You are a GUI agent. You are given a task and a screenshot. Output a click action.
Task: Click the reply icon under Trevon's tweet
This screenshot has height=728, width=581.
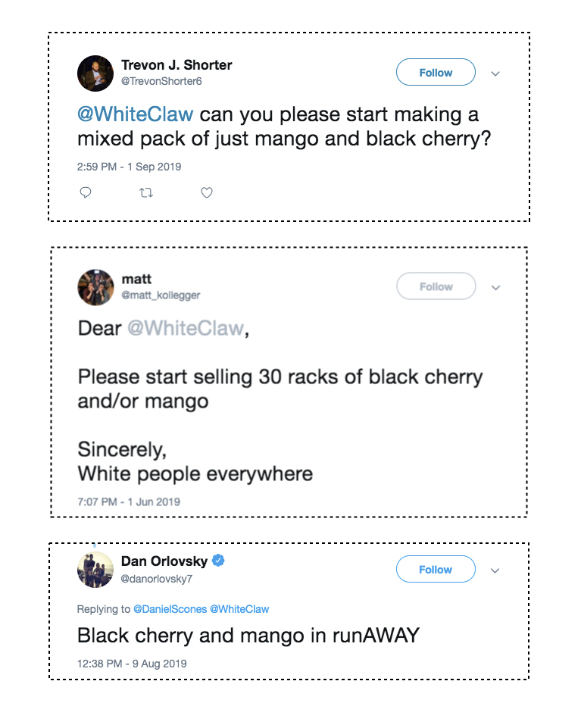(86, 192)
